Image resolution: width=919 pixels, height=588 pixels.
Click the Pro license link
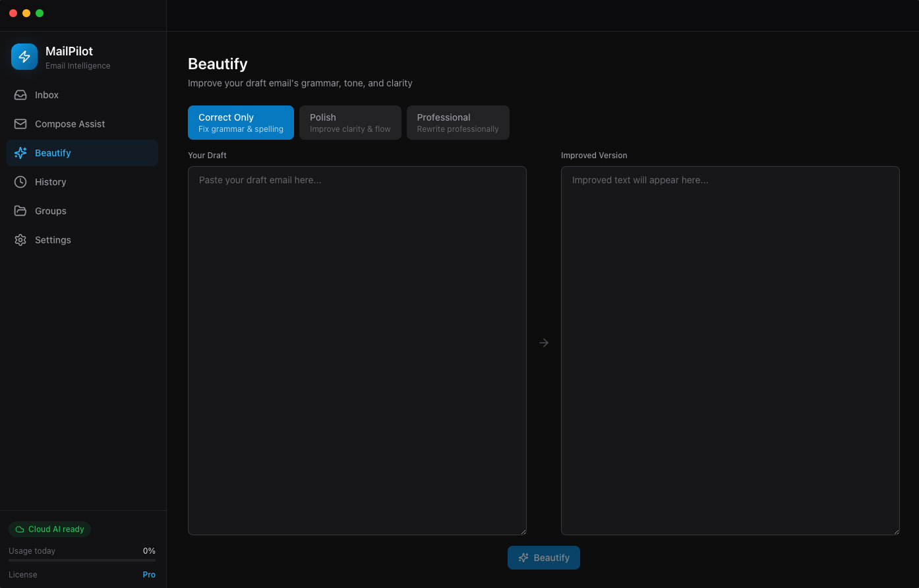click(149, 574)
